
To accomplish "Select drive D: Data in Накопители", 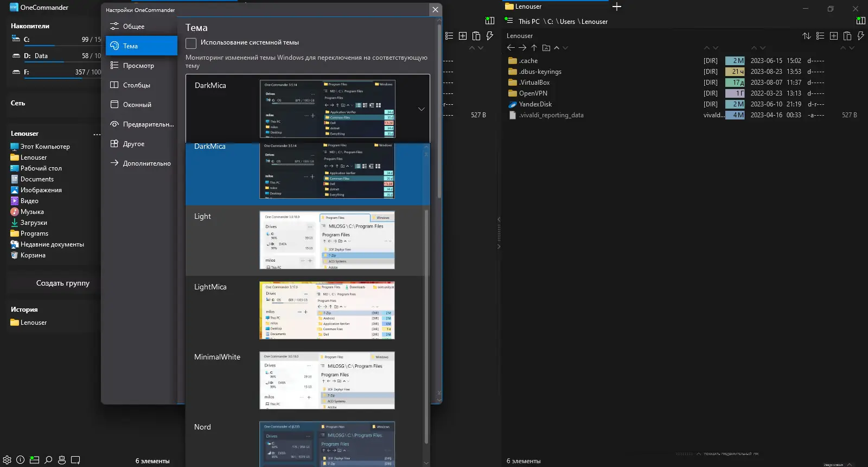I will (56, 55).
